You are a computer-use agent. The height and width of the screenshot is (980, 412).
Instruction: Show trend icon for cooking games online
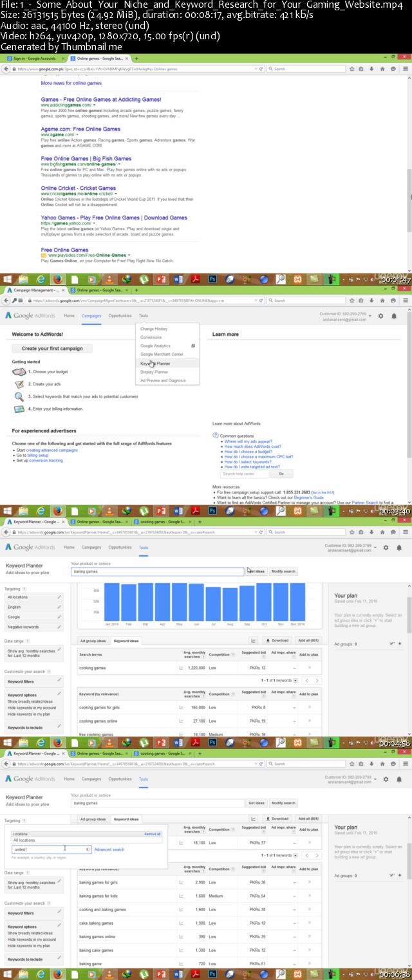pyautogui.click(x=180, y=721)
